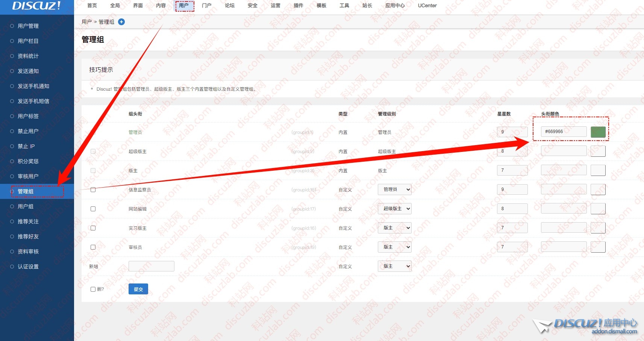Click the Discuz! logo in the header

[x=36, y=6]
